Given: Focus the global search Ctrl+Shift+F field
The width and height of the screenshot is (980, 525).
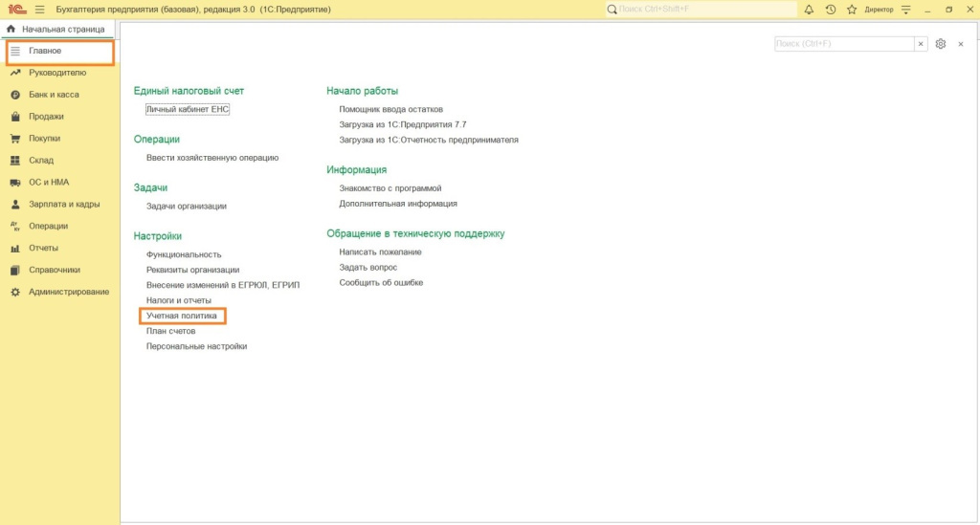Looking at the screenshot, I should (700, 10).
